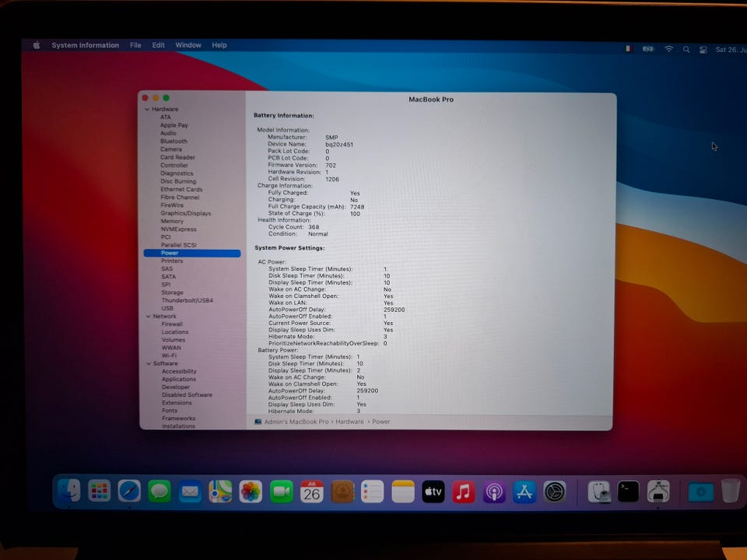Open the Trash in the Dock

731,491
